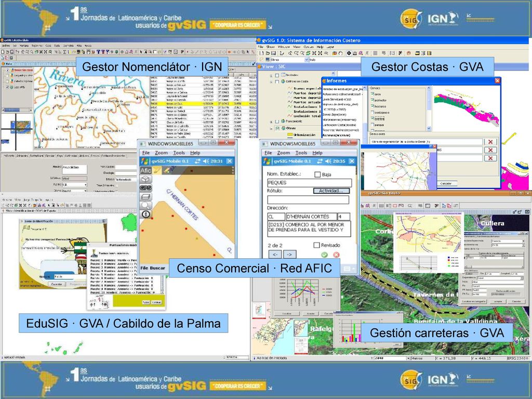Click wrench settings icon in Costero toolbar
Screen dimensions: 532x399
coord(401,54)
